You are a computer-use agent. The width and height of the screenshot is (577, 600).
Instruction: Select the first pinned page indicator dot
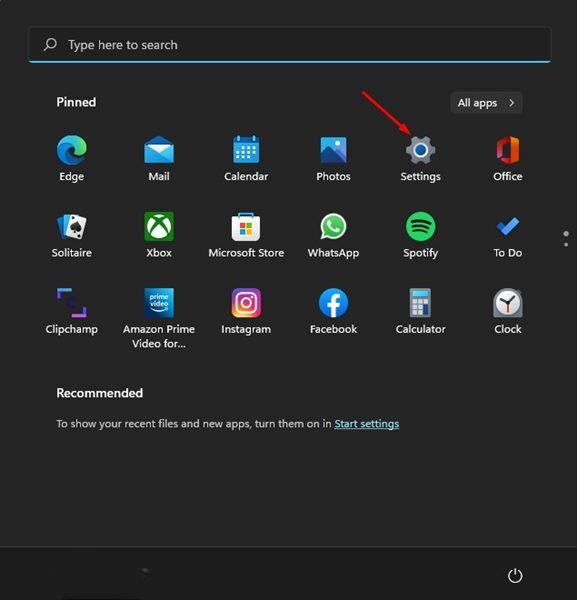(566, 233)
